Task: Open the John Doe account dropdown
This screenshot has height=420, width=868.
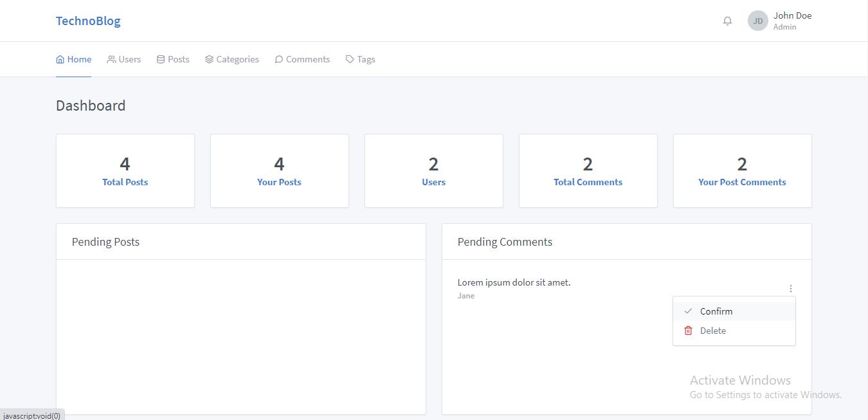Action: coord(792,21)
